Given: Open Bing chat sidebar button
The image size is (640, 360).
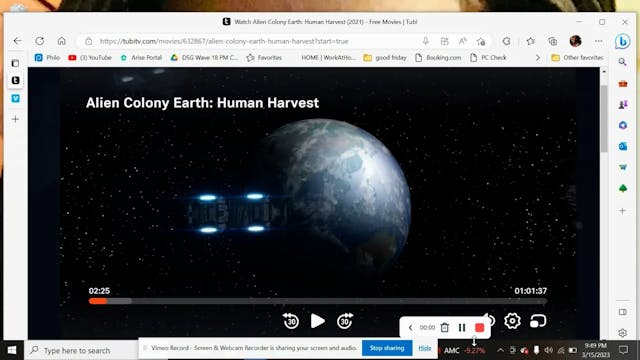Looking at the screenshot, I should [622, 41].
